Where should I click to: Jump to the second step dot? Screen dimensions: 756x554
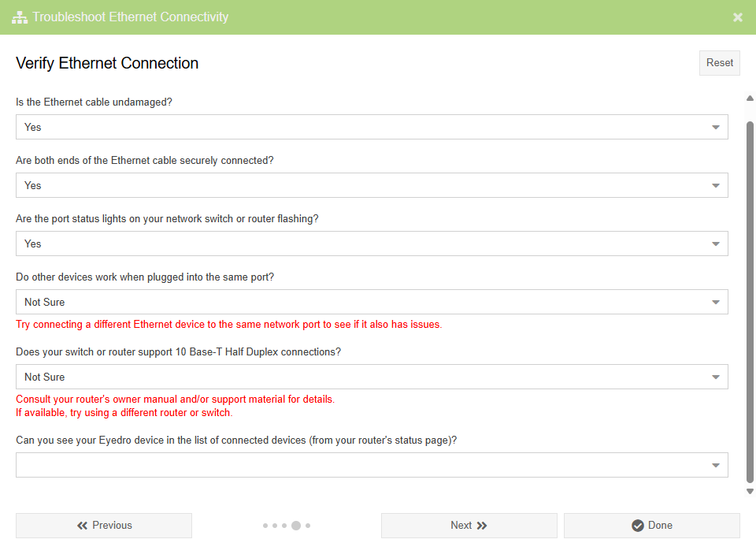pyautogui.click(x=275, y=526)
